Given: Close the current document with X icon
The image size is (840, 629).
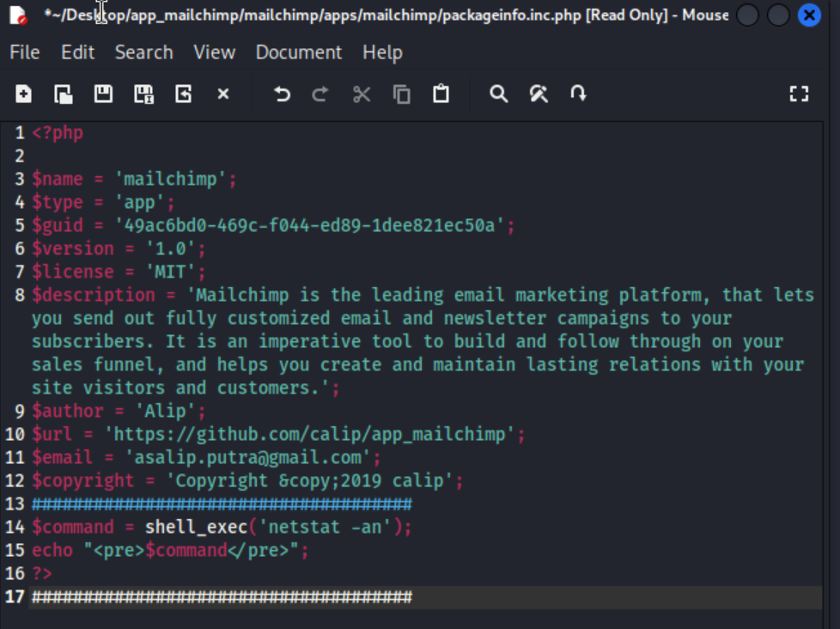Looking at the screenshot, I should [223, 95].
